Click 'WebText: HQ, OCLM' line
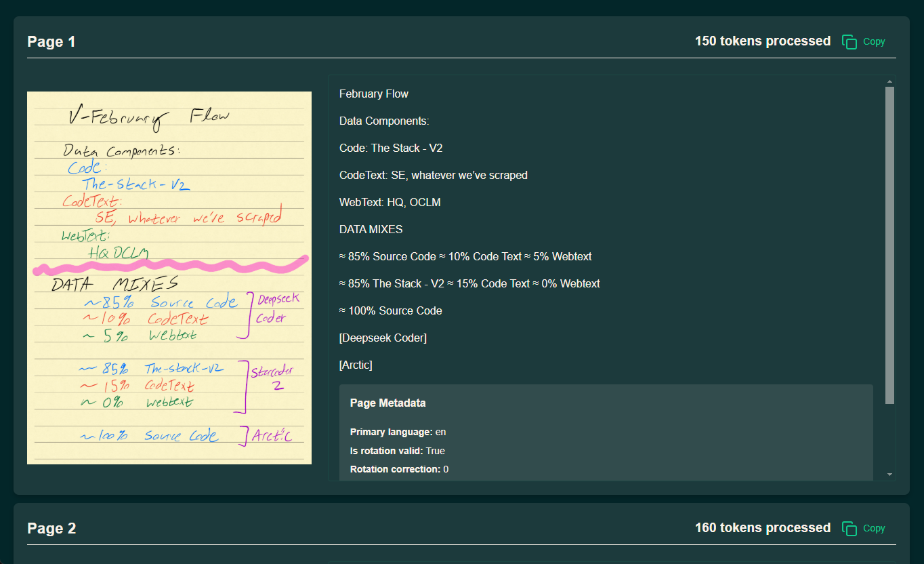 pos(390,202)
